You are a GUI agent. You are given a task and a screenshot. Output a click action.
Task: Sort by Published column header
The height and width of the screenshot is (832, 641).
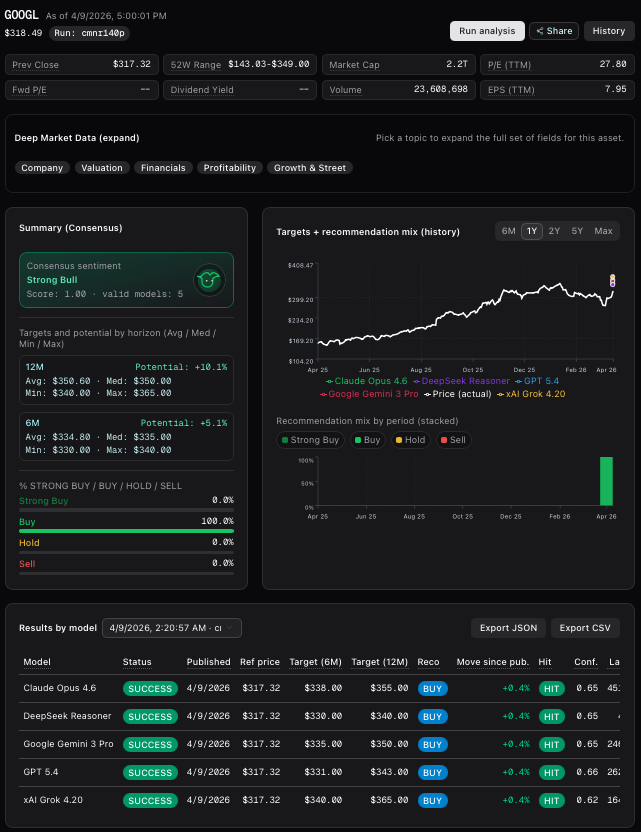click(209, 662)
